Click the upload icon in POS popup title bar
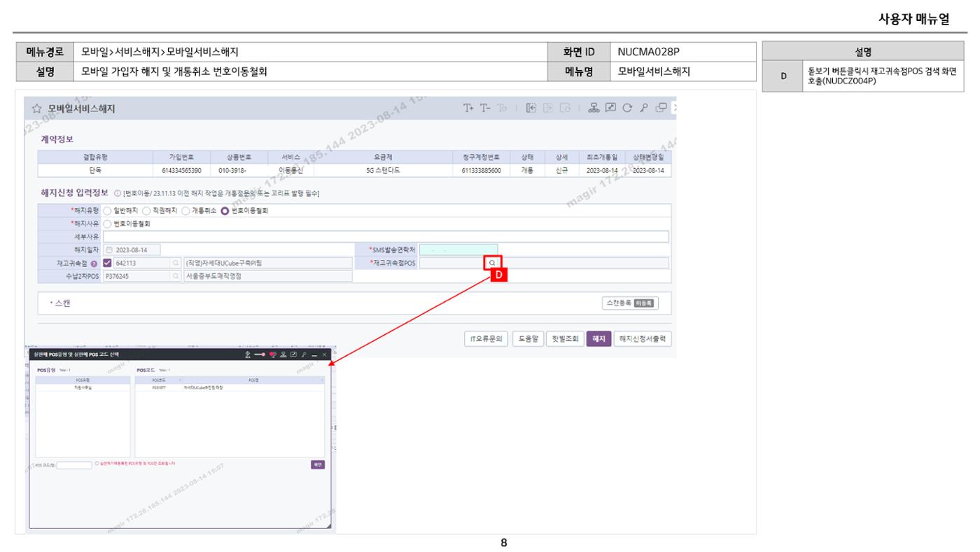Image resolution: width=980 pixels, height=552 pixels. tap(247, 355)
